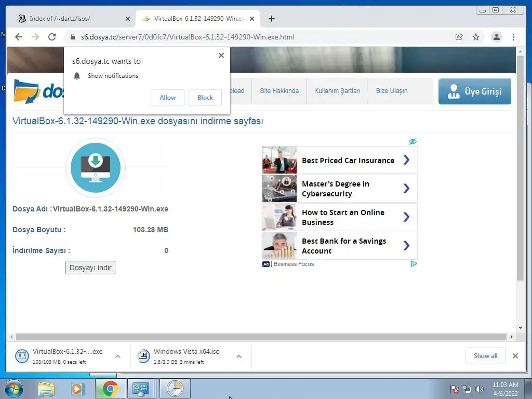Viewport: 532px width, 399px height.
Task: Go back with the browser back arrow
Action: [x=19, y=37]
